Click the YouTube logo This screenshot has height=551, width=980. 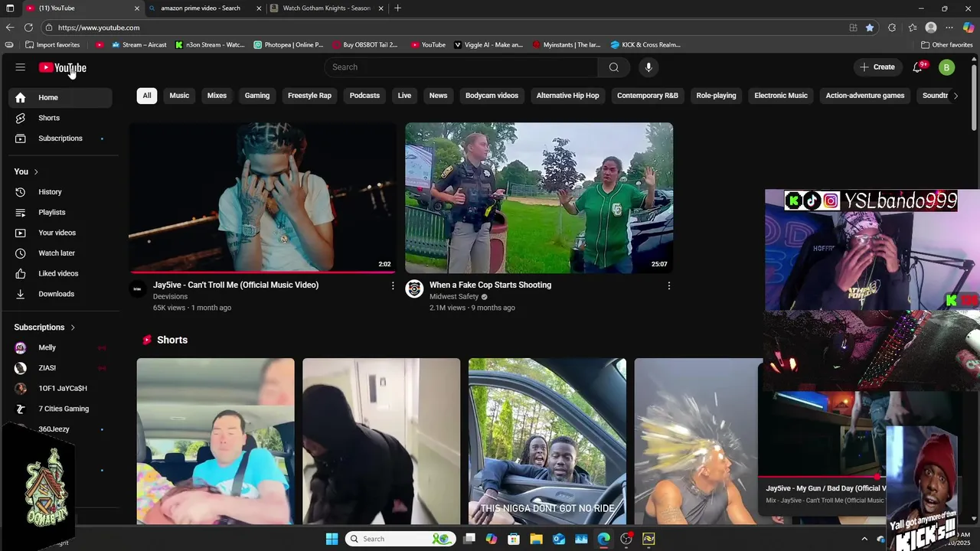(x=63, y=67)
